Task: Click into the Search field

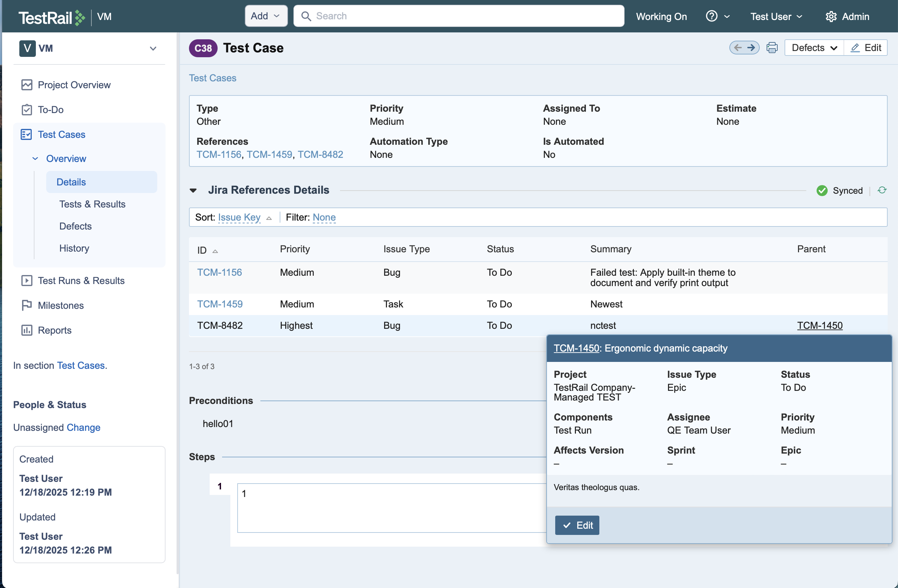Action: click(x=459, y=16)
